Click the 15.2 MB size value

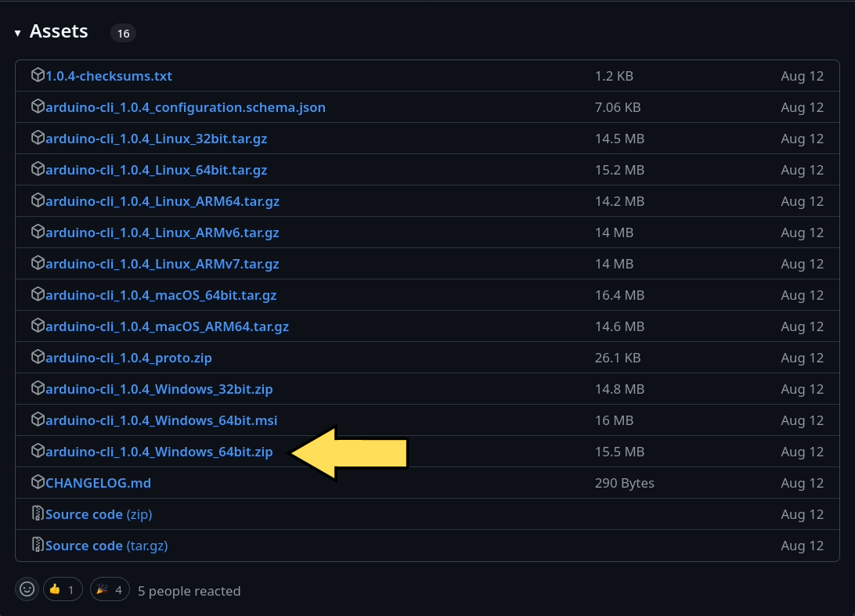point(619,170)
